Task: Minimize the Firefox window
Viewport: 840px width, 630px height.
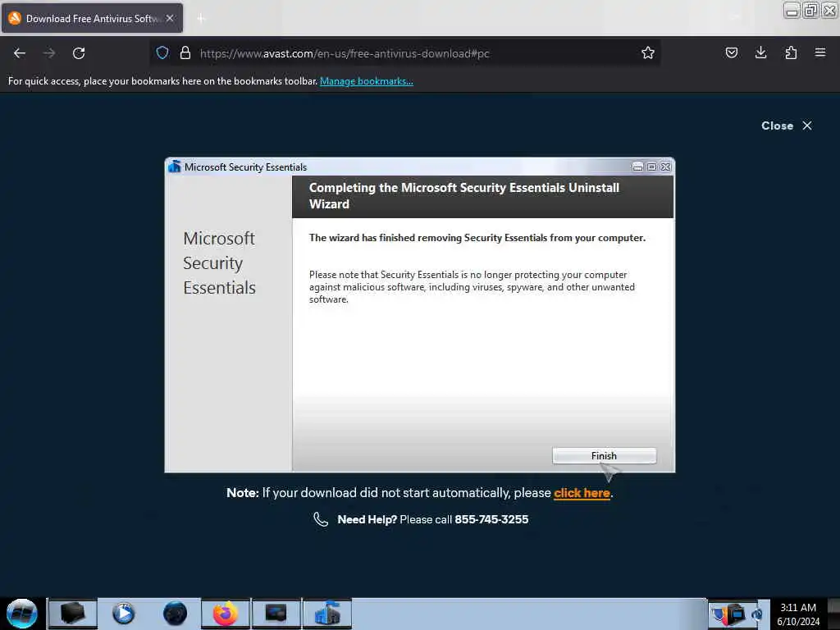Action: click(792, 10)
